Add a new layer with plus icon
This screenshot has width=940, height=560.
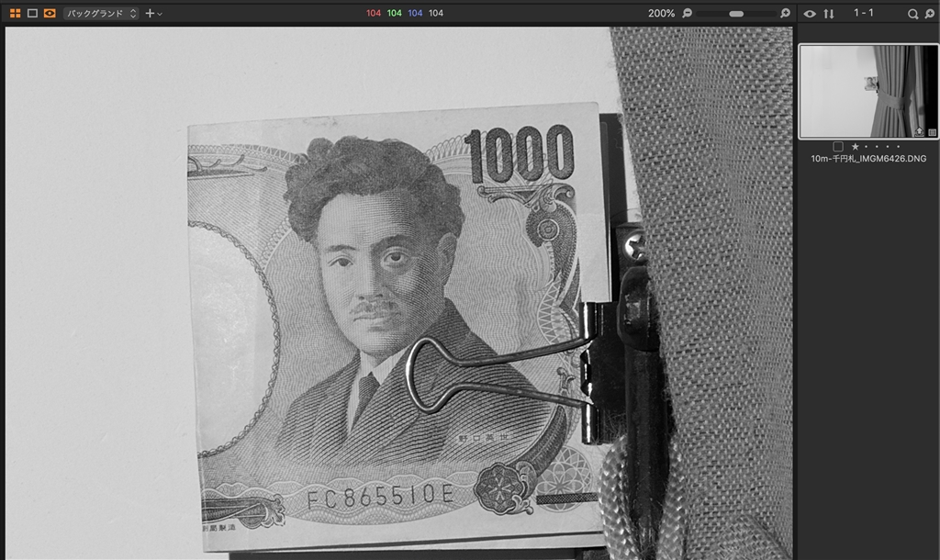point(150,13)
